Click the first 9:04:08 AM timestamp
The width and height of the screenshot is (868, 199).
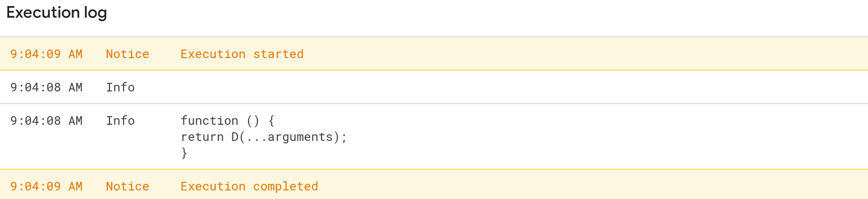pos(46,87)
